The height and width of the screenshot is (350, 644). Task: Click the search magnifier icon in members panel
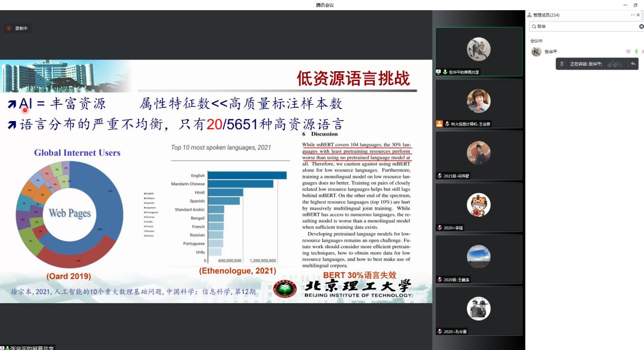(x=534, y=26)
